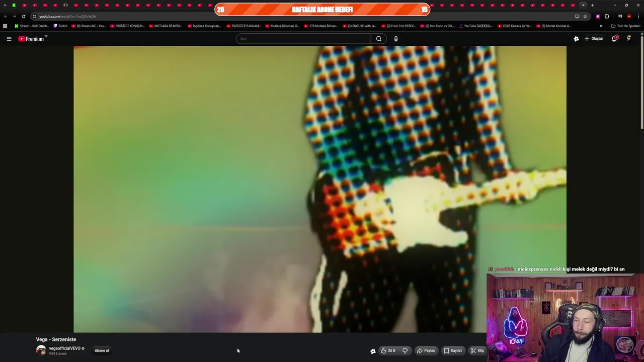Open the apps grid icon in bookmarks bar
Screen dimensions: 644x362
[5, 26]
